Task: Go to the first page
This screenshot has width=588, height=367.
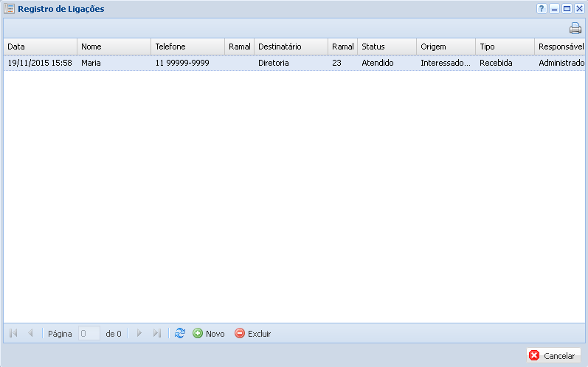Action: click(x=13, y=334)
